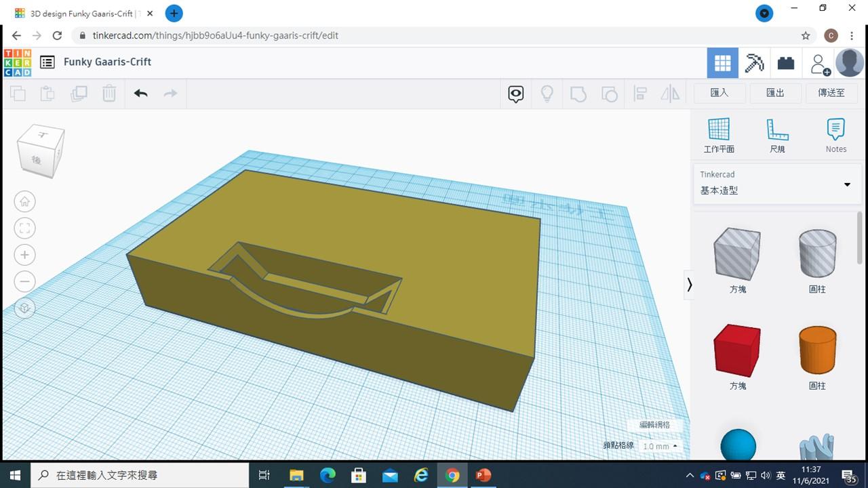Collapse the shapes panel arrow

click(x=690, y=285)
